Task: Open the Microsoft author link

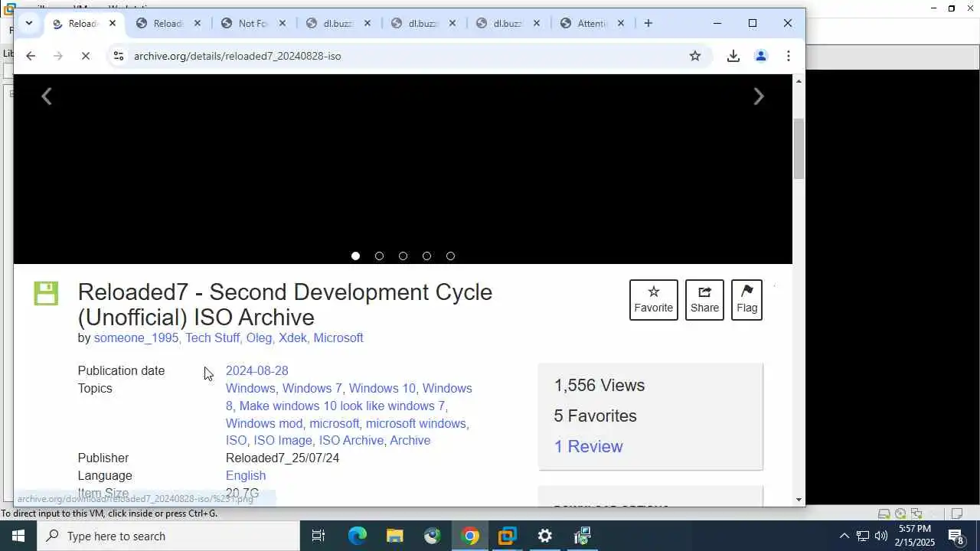Action: [338, 337]
